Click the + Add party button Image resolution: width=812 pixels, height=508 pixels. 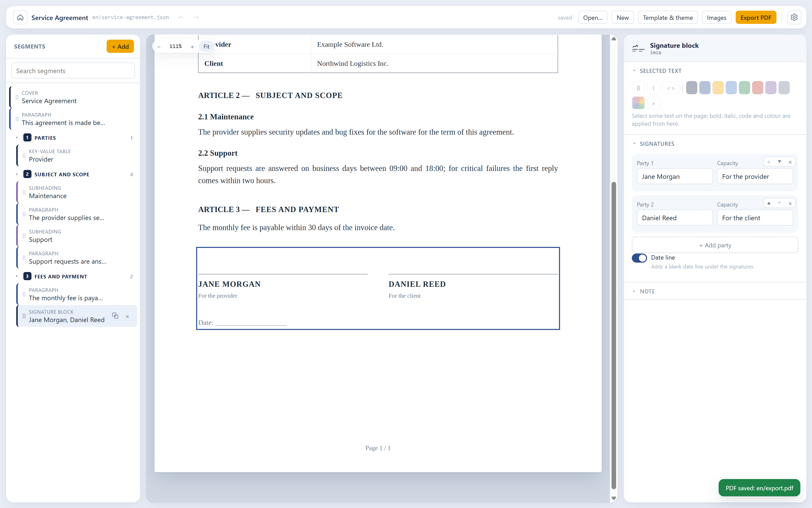click(x=715, y=245)
